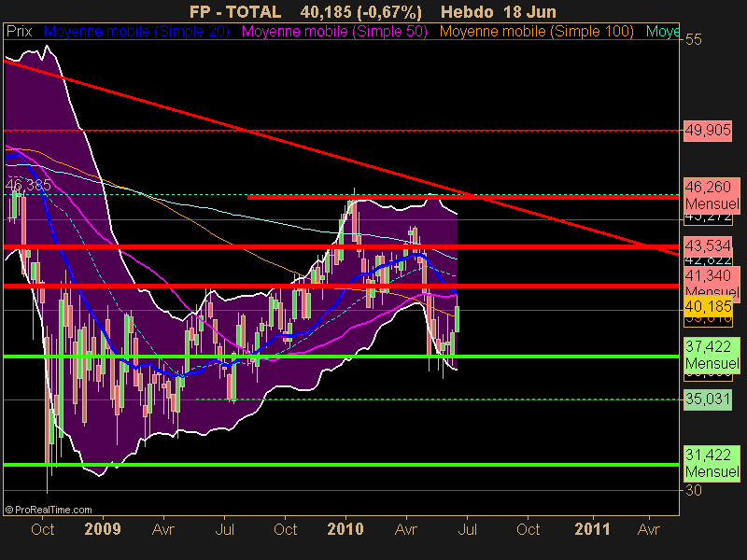This screenshot has height=560, width=747.
Task: Click the 55 price axis value
Action: (x=693, y=39)
